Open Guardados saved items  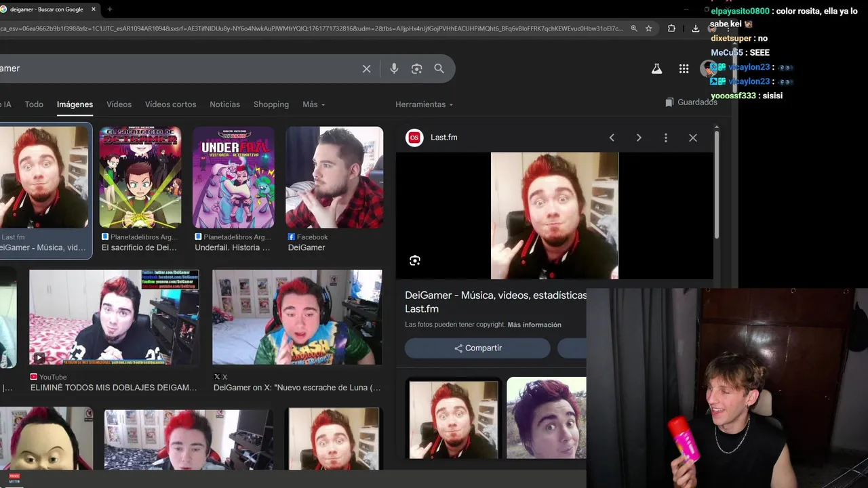pyautogui.click(x=691, y=102)
